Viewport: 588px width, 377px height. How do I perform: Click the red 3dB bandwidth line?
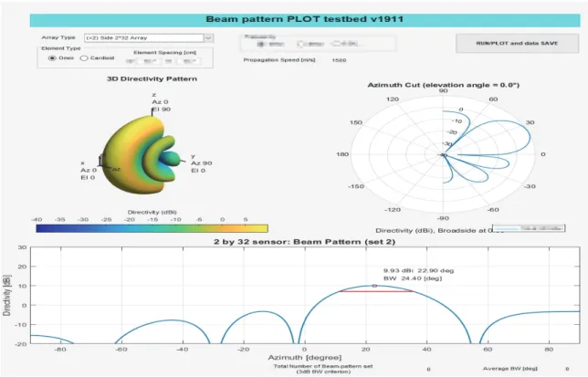tap(376, 291)
